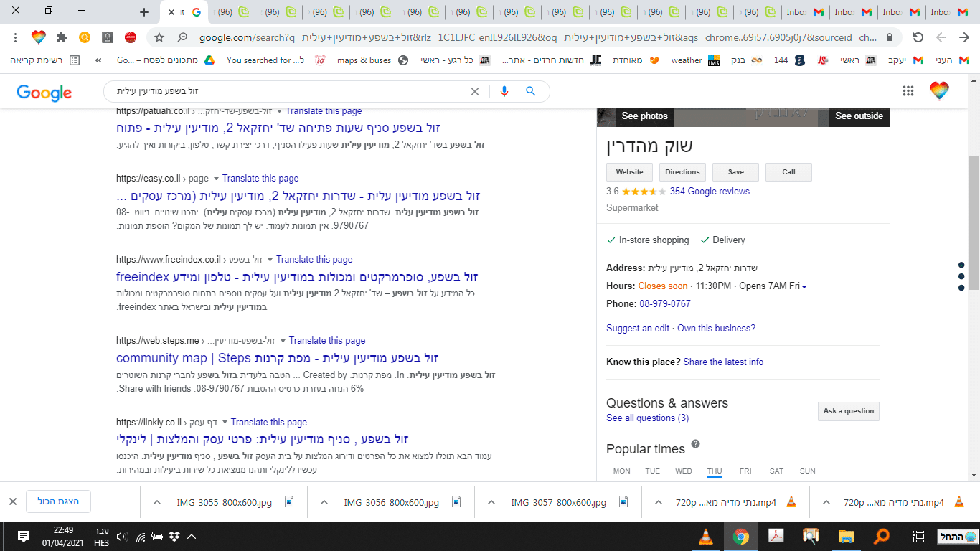The height and width of the screenshot is (551, 980).
Task: Open the popular times help icon
Action: 695,444
